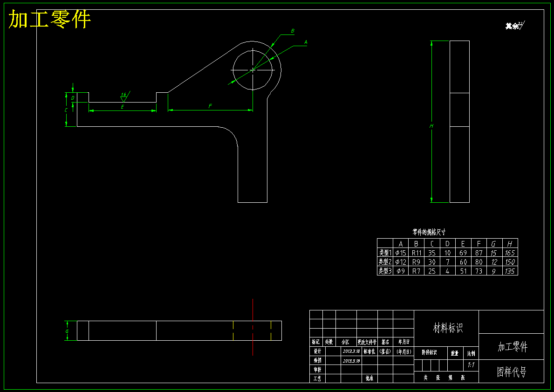Pick the R7 cell in the table
Viewport: 554px width, 392px height.
point(416,271)
